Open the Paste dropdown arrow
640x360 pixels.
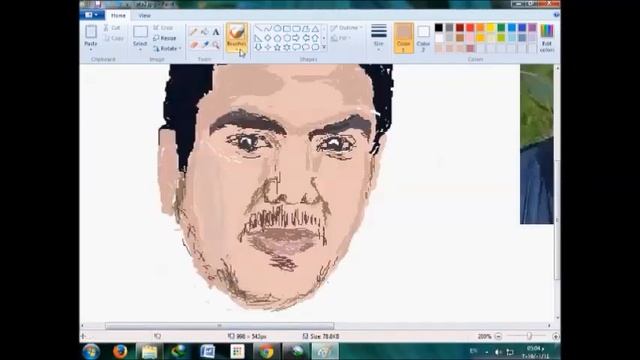(91, 50)
